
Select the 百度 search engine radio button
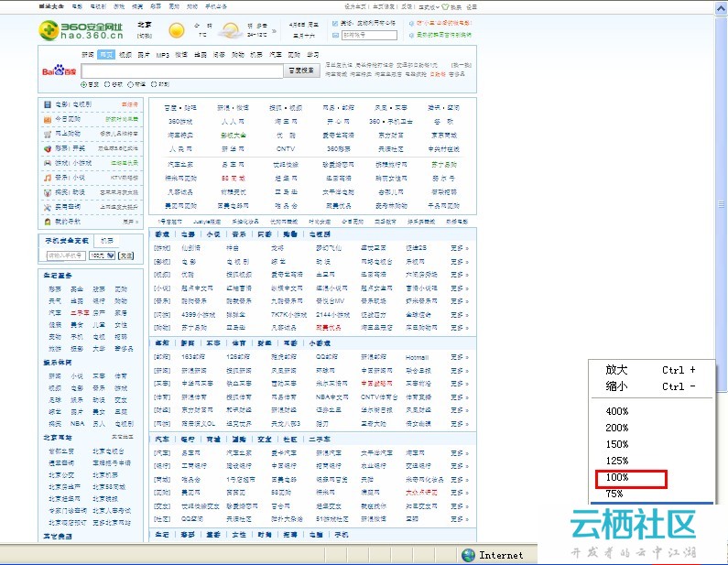[x=83, y=84]
